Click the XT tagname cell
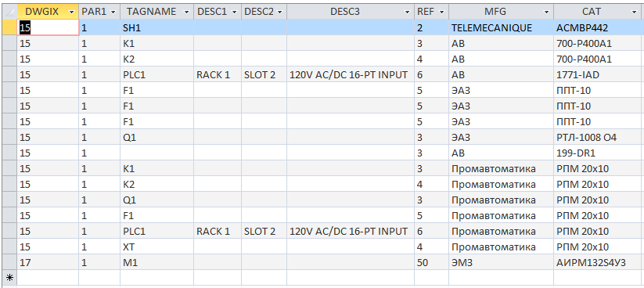This screenshot has width=644, height=288. [157, 247]
